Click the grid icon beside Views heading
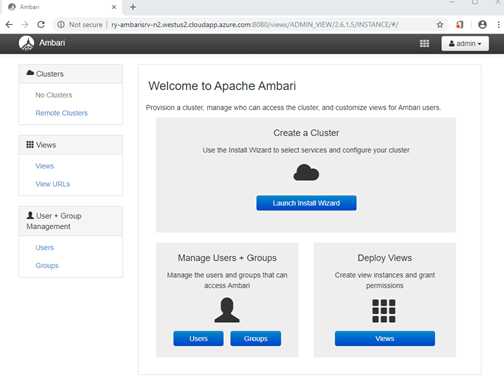504x383 pixels. 30,144
